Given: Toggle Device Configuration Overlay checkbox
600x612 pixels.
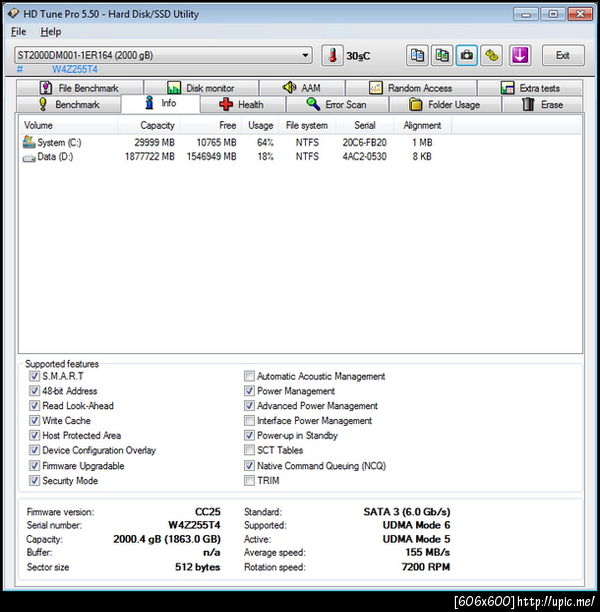Looking at the screenshot, I should [x=34, y=450].
